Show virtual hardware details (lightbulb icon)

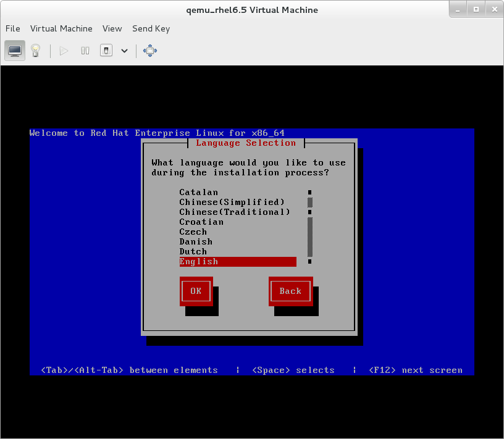tap(36, 51)
